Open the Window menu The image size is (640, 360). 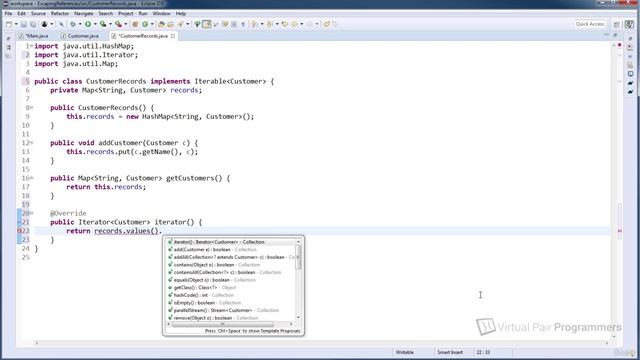pos(162,13)
